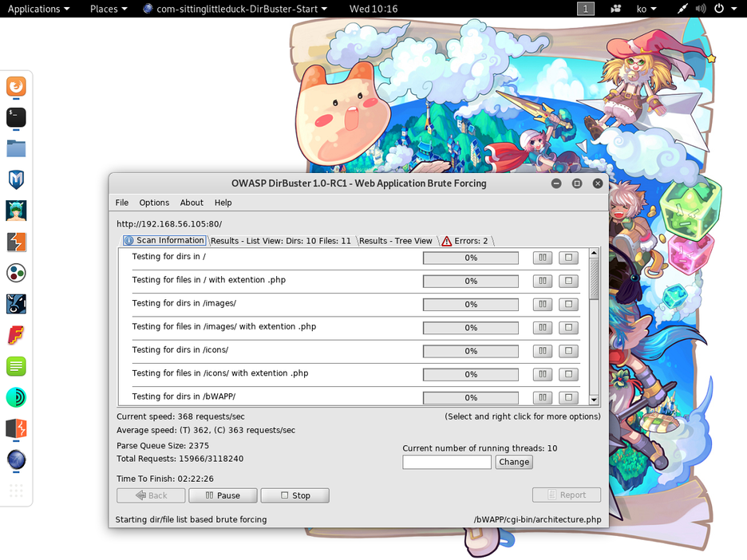Open the Applications menu
747x560 pixels.
[38, 9]
